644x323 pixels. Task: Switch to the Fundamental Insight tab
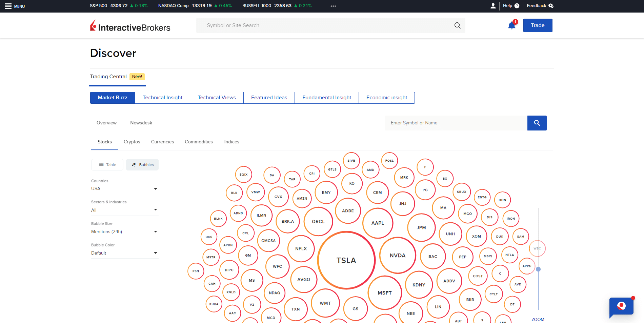tap(327, 98)
